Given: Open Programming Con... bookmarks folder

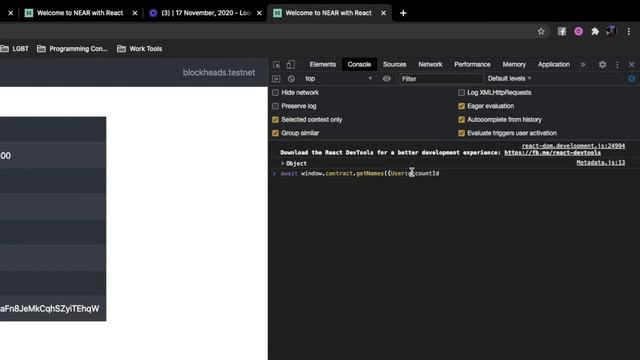Looking at the screenshot, I should coord(72,49).
